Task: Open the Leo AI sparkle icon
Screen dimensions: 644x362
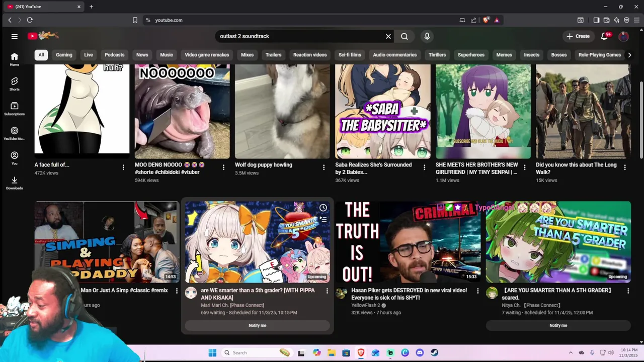Action: tap(616, 20)
